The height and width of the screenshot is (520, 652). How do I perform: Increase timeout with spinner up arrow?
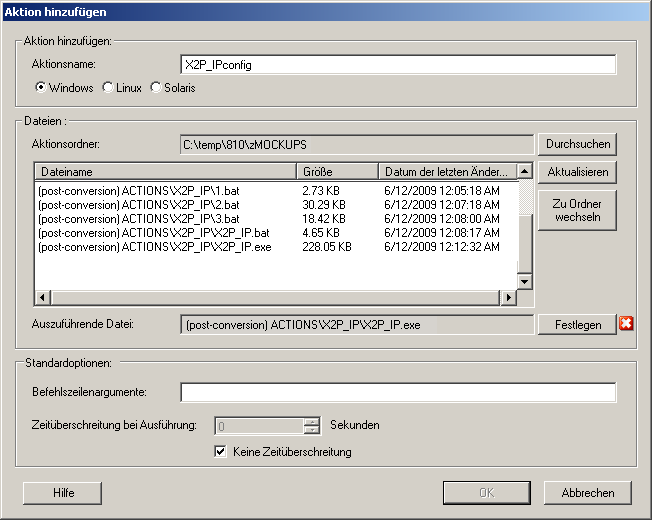click(311, 422)
